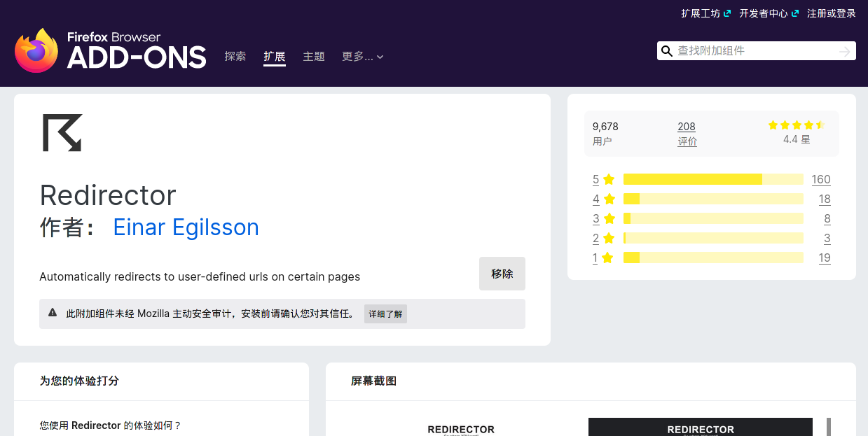This screenshot has height=436, width=868.
Task: Click the Redirector extension icon
Action: point(62,133)
